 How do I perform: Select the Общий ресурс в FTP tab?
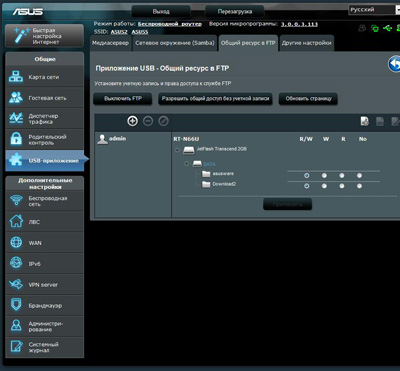[248, 43]
